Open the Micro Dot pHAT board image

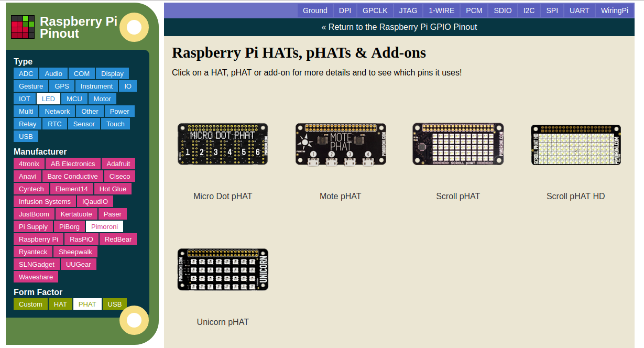[223, 144]
